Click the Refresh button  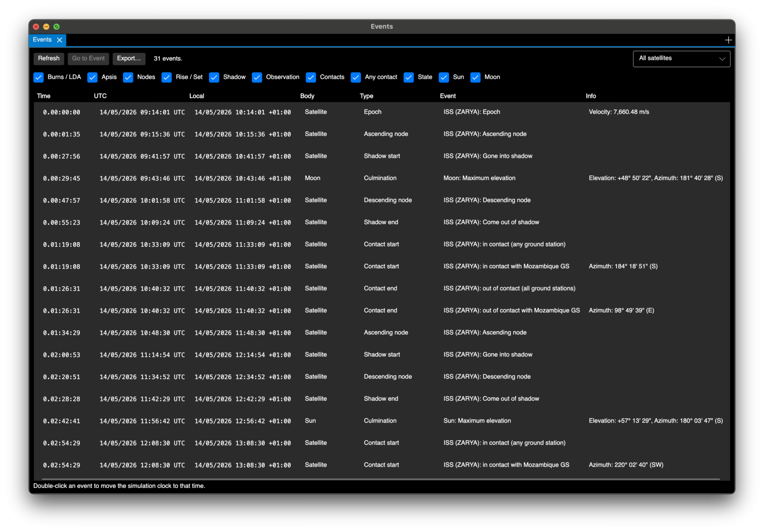pos(49,58)
